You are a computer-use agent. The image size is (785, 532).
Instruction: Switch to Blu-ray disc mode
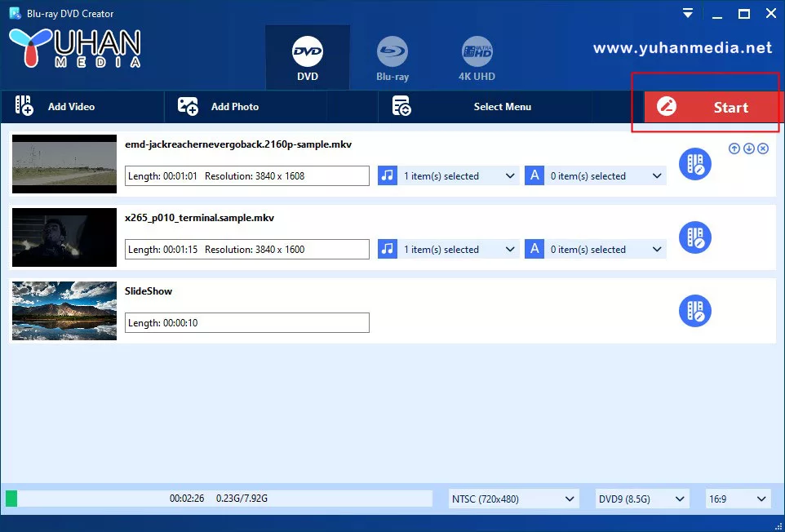click(392, 55)
